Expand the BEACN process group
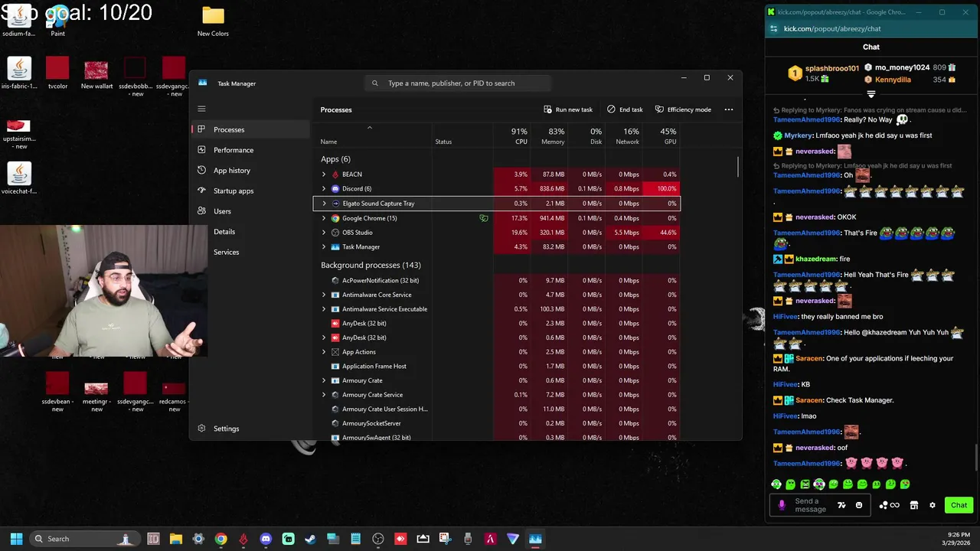Viewport: 980px width, 551px height. [324, 174]
